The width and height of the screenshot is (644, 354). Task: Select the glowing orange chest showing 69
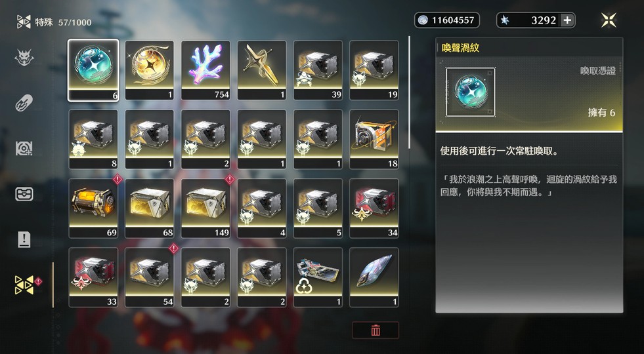pyautogui.click(x=93, y=208)
